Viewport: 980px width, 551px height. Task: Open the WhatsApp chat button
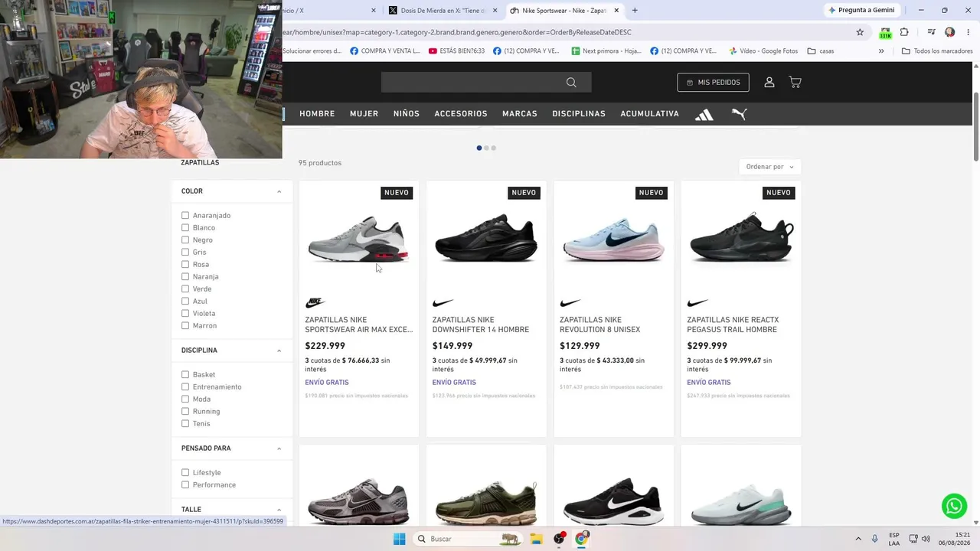pyautogui.click(x=954, y=506)
